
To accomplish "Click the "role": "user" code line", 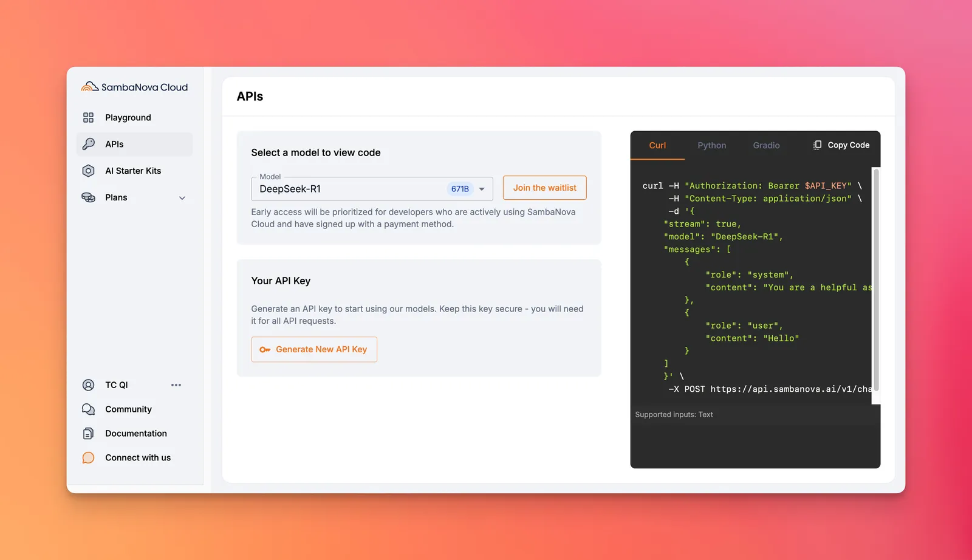I will (x=744, y=326).
